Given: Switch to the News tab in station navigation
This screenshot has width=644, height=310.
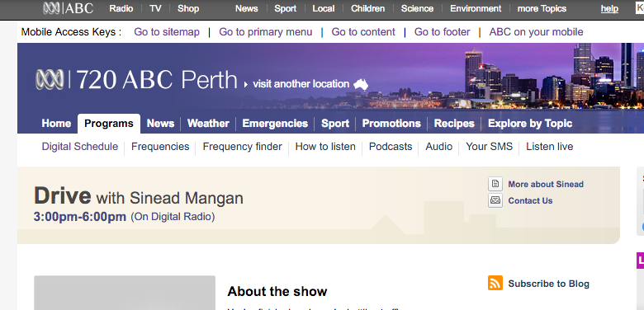Looking at the screenshot, I should click(160, 124).
